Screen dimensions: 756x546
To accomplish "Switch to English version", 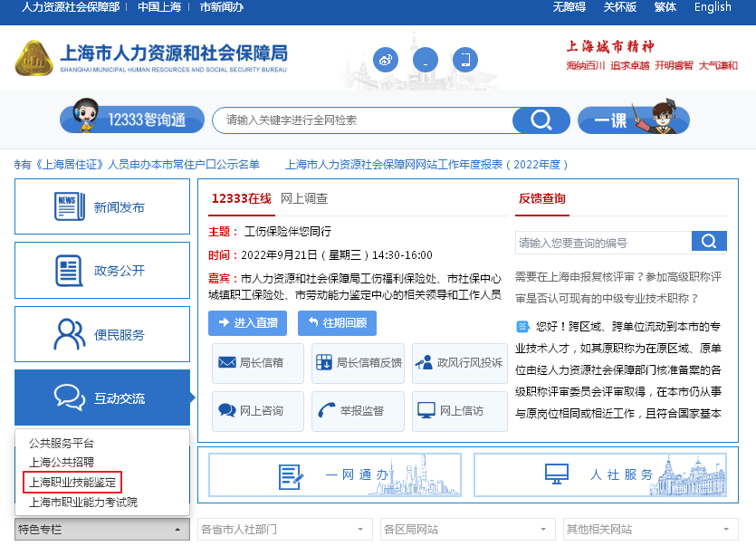I will pyautogui.click(x=713, y=7).
